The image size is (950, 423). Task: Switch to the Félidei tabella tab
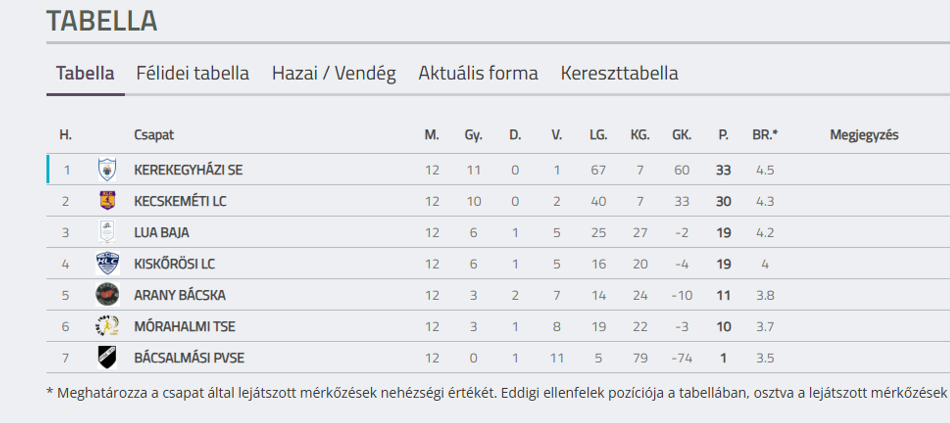193,73
